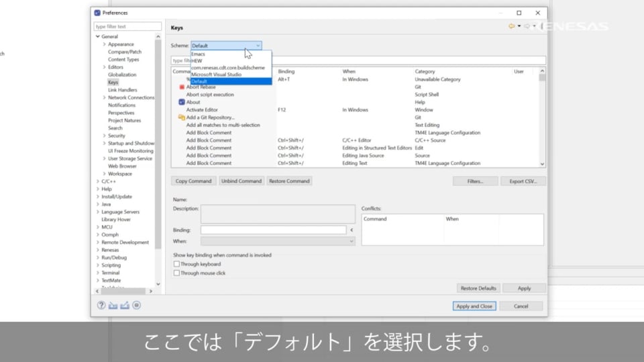The width and height of the screenshot is (644, 362).
Task: Expand the C/C++ preferences node
Action: (x=98, y=182)
